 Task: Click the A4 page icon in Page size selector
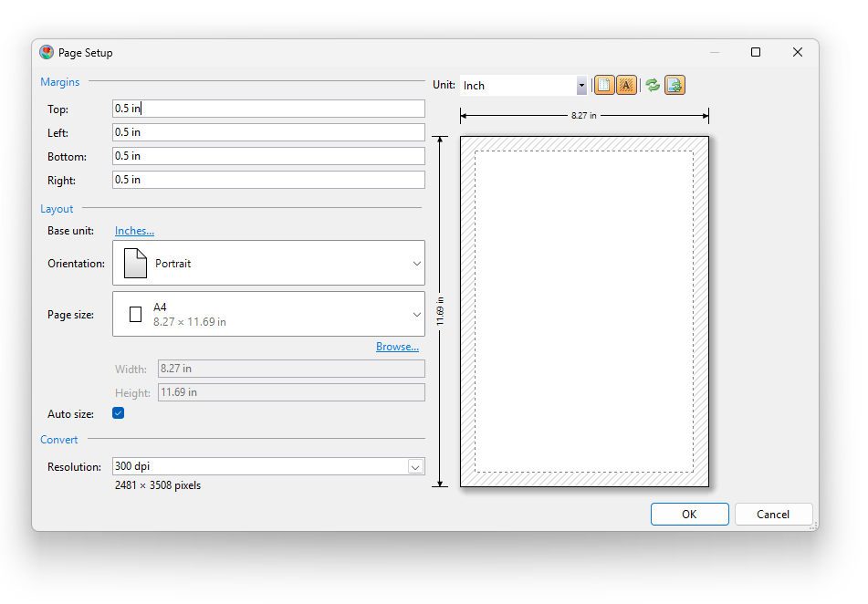click(135, 313)
